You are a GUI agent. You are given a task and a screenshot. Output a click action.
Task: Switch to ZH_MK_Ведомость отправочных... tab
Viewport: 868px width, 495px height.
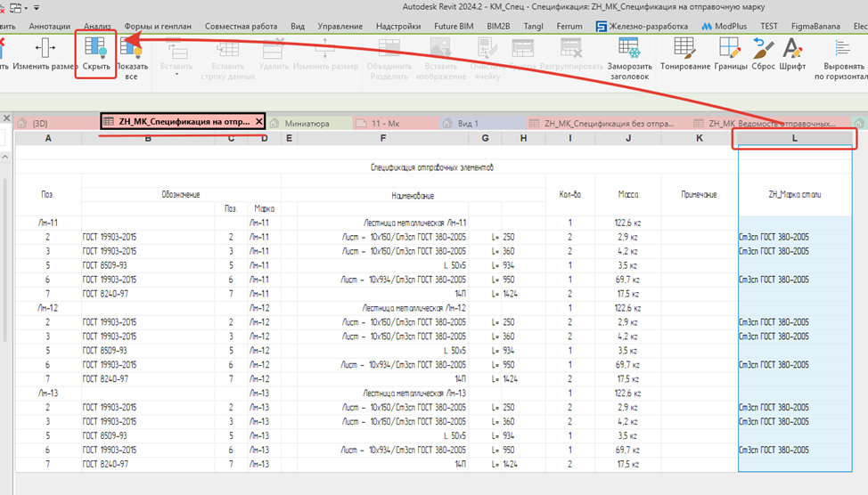point(772,124)
